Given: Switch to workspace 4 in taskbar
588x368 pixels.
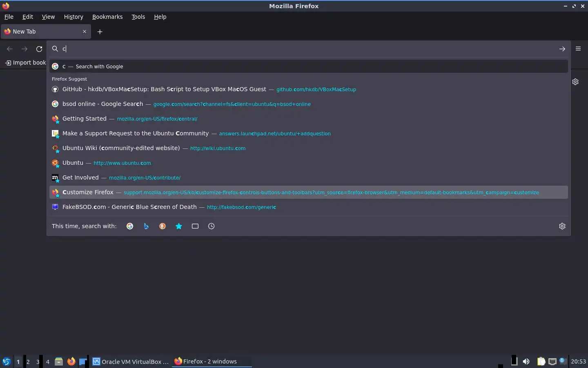Looking at the screenshot, I should [47, 361].
